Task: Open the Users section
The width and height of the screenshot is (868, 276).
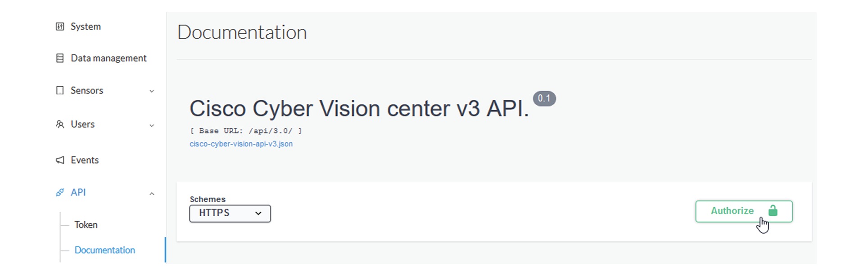Action: coord(82,124)
